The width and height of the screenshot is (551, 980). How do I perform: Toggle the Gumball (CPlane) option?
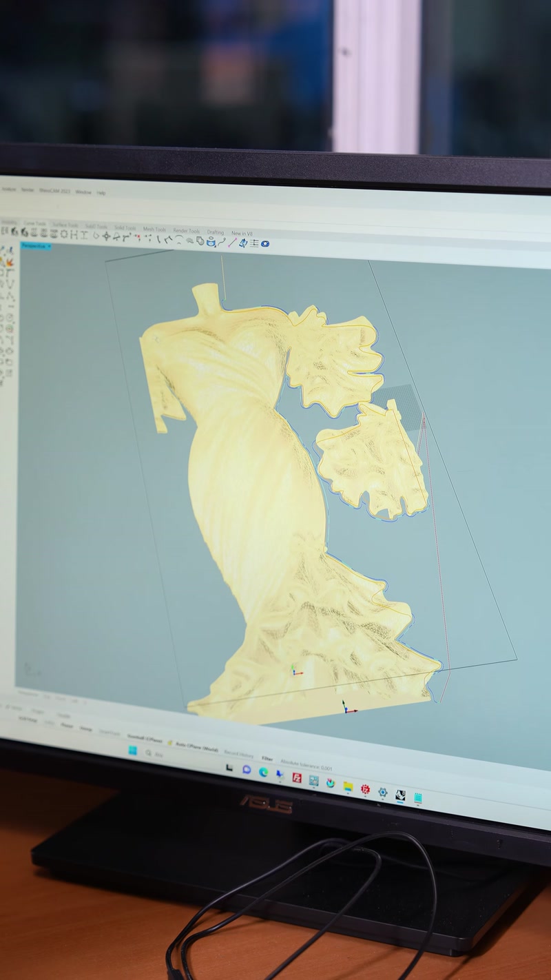pyautogui.click(x=145, y=739)
